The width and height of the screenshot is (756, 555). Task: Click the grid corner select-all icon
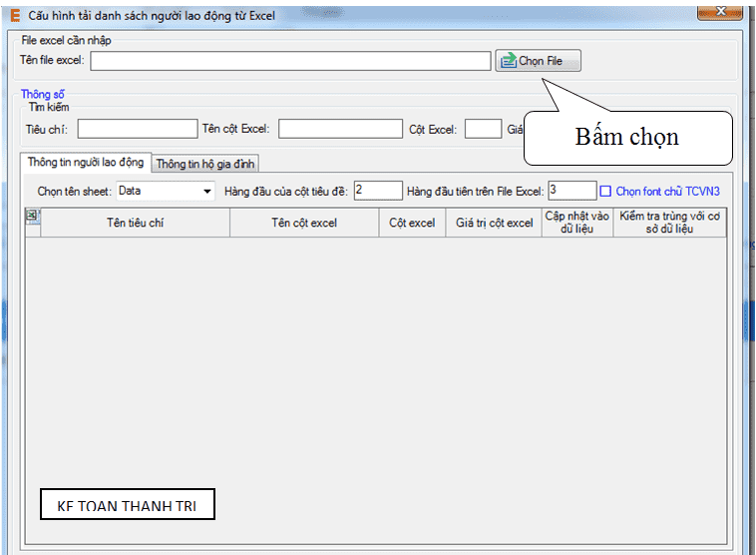pos(32,217)
